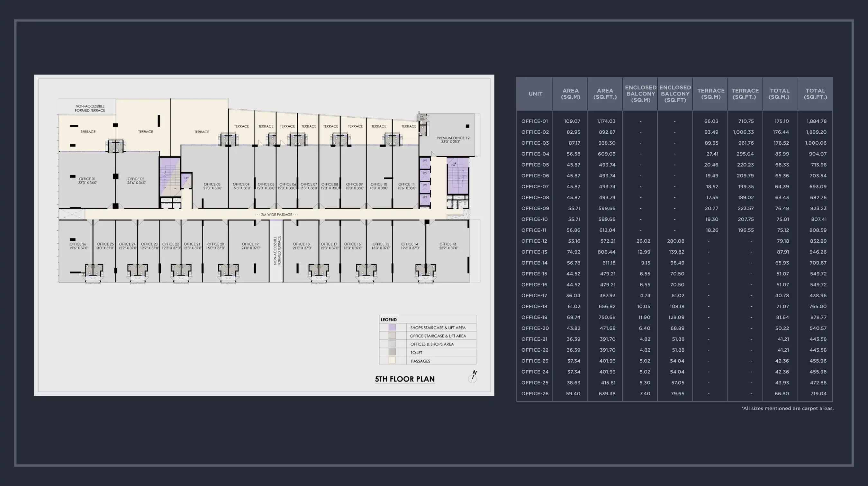Expand the TERRACE (SQ.M) column header

point(711,94)
